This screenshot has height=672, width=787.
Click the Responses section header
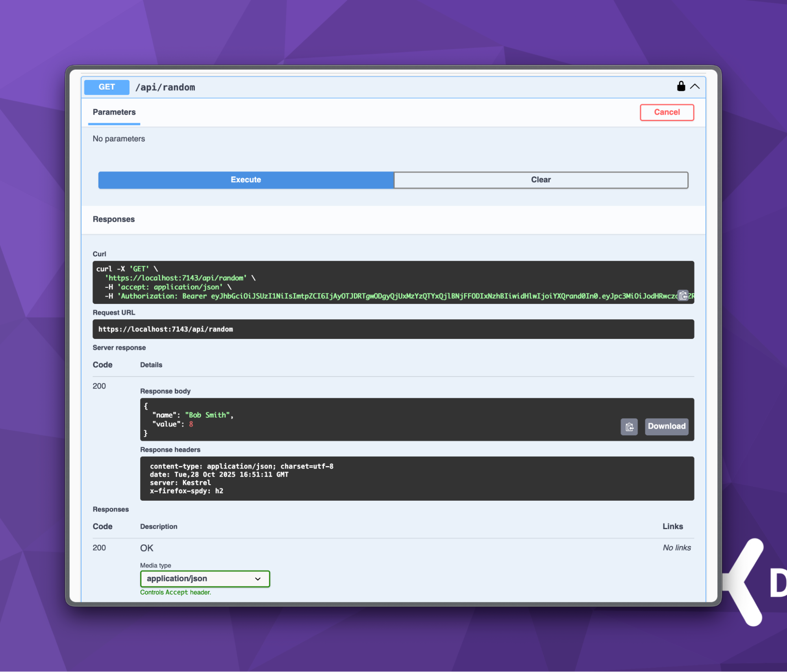point(114,219)
